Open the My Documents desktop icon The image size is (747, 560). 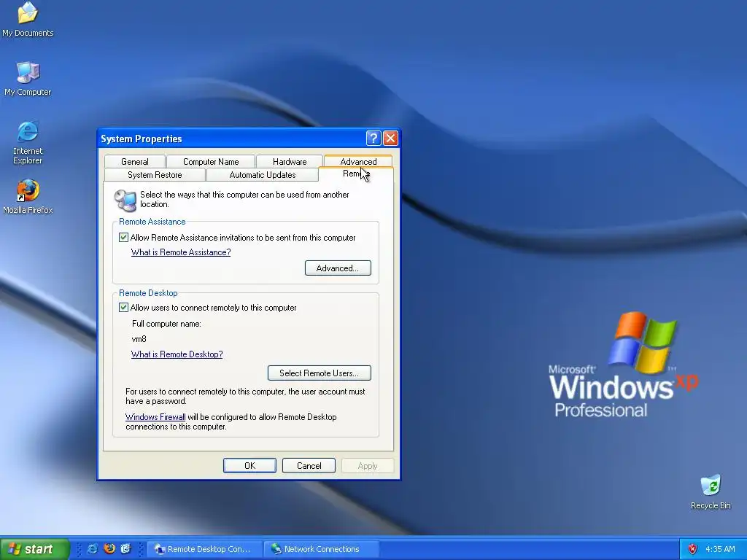[28, 19]
